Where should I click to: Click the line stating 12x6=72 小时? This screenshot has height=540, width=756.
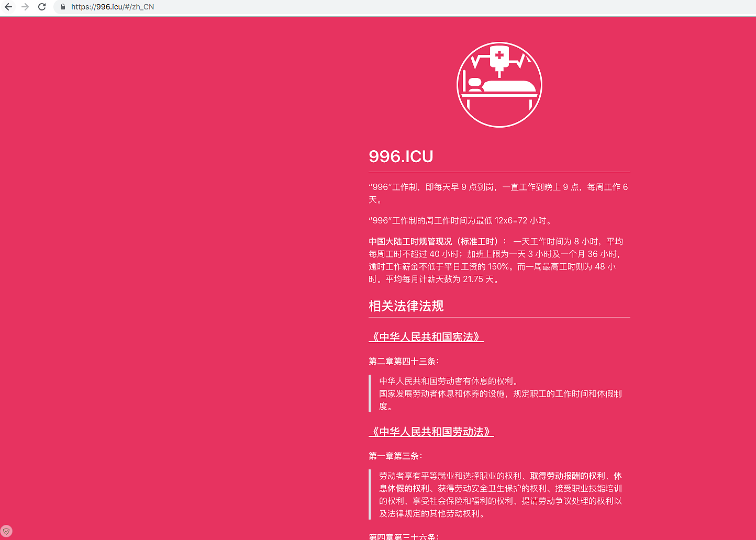(461, 221)
